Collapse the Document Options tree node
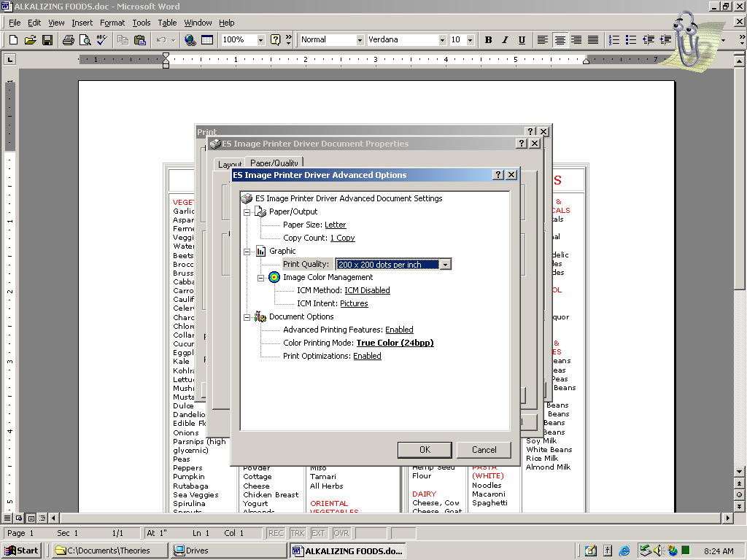 tap(247, 317)
